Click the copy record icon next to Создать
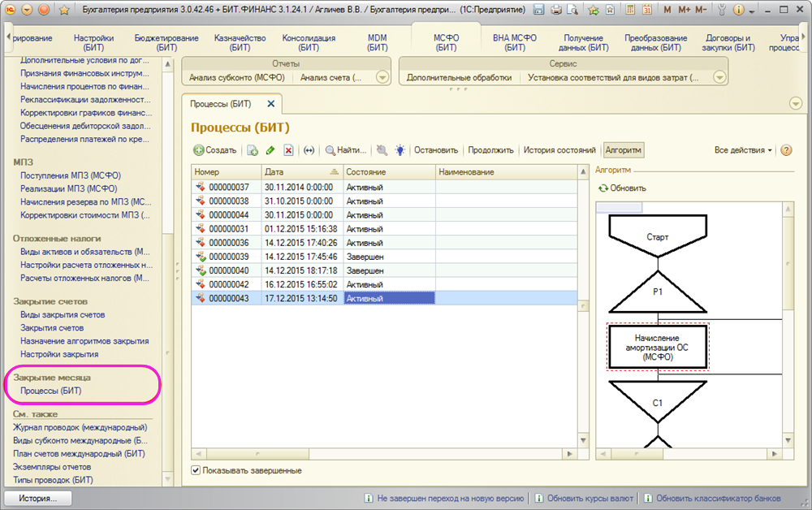Viewport: 812px width, 510px height. 253,150
